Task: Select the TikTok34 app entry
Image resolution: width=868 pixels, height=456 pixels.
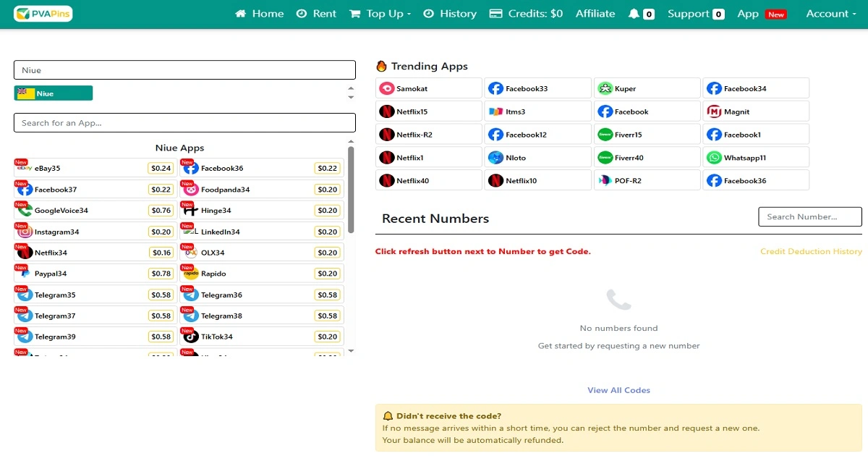Action: (x=262, y=337)
